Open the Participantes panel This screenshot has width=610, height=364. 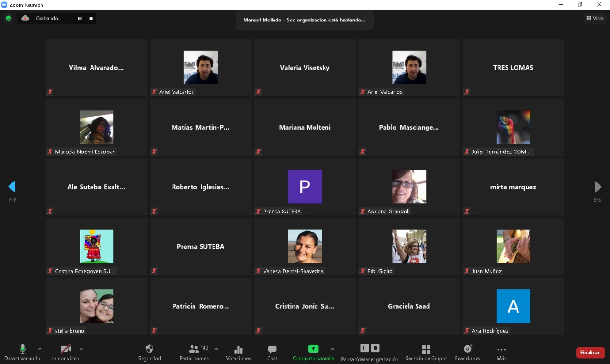click(194, 349)
